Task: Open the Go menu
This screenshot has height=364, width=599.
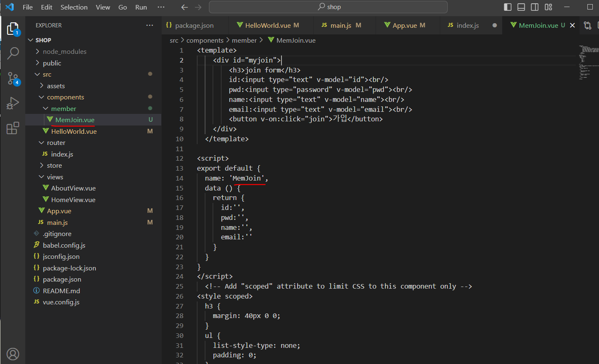Action: [123, 7]
